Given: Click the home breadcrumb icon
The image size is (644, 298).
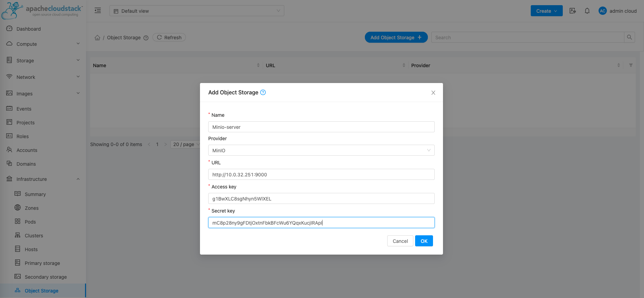Looking at the screenshot, I should click(97, 38).
